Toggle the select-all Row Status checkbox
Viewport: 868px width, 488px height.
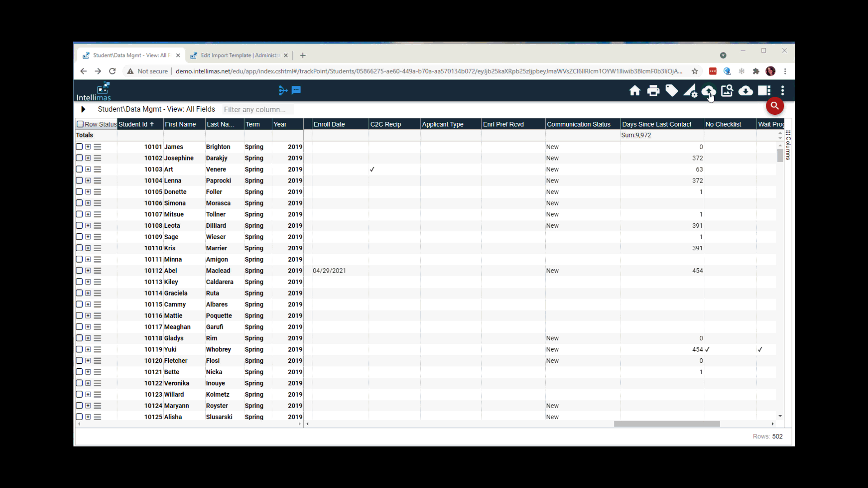[x=80, y=124]
